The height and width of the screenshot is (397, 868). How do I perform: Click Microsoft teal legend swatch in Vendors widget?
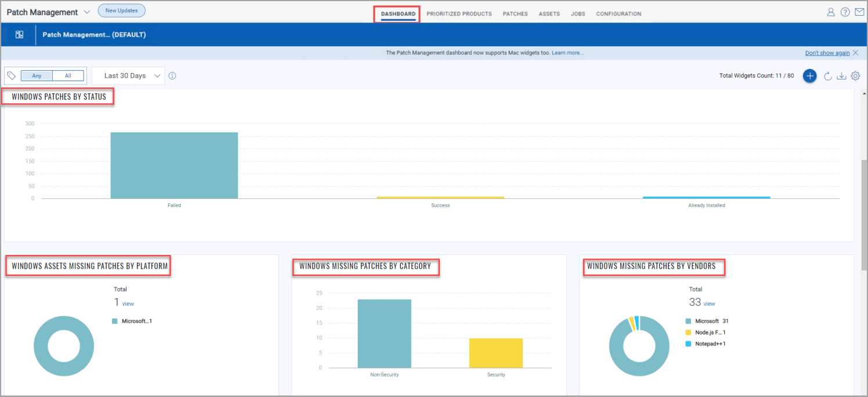(688, 321)
